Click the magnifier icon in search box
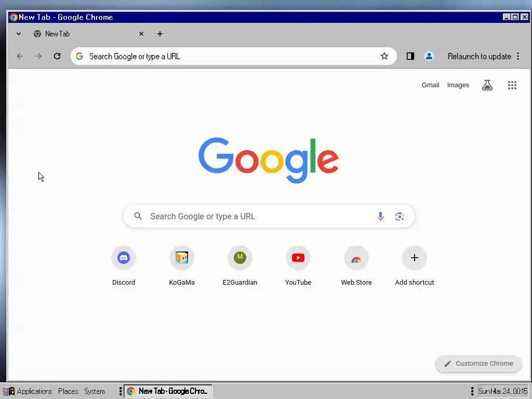532x399 pixels. click(138, 216)
